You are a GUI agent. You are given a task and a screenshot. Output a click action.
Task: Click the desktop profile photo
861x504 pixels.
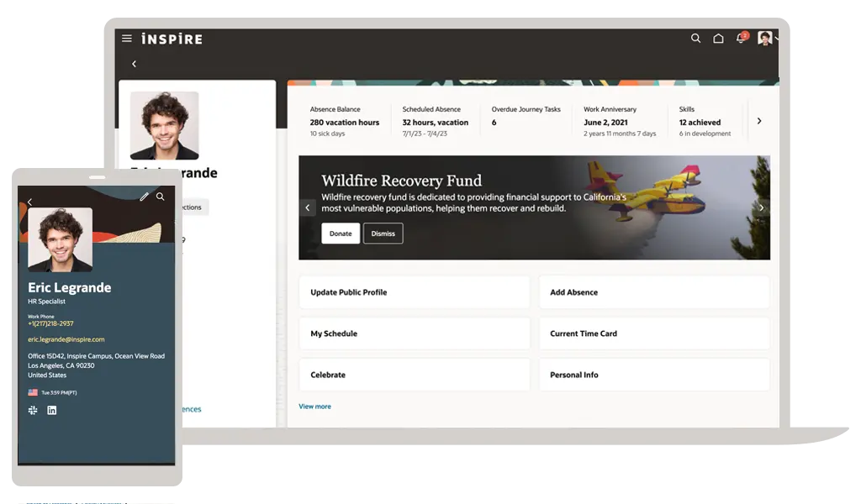164,126
